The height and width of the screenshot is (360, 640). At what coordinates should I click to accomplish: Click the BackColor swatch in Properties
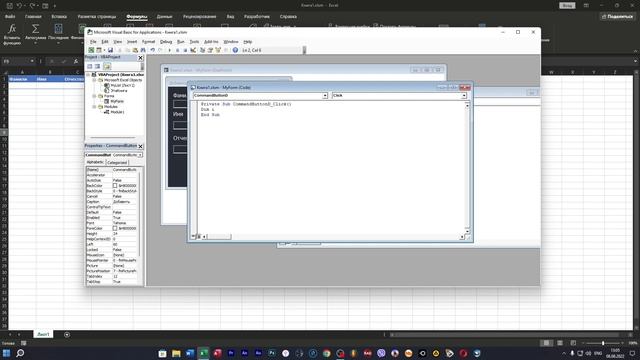(115, 186)
